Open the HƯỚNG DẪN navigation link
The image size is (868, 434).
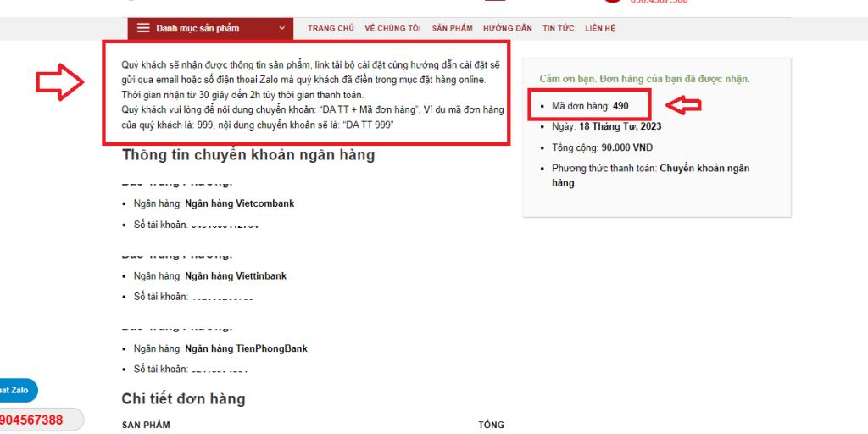[507, 28]
